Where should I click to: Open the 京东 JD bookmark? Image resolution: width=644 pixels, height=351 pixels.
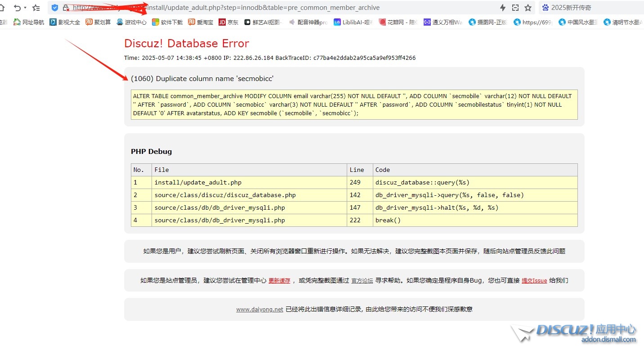[x=228, y=22]
